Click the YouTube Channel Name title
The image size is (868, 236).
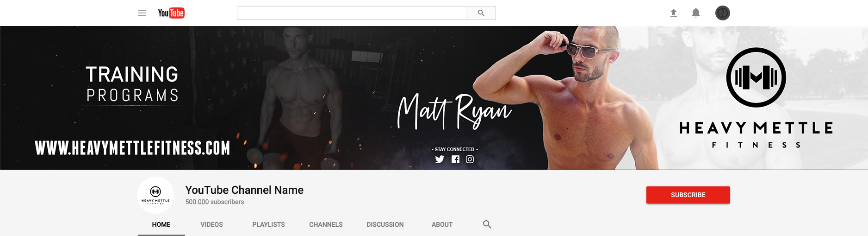[244, 190]
